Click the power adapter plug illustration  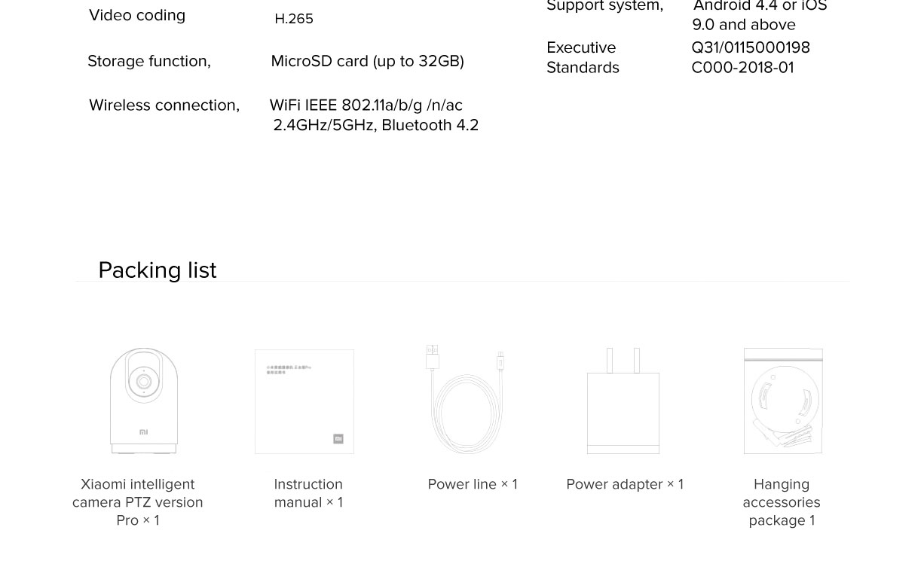tap(623, 401)
